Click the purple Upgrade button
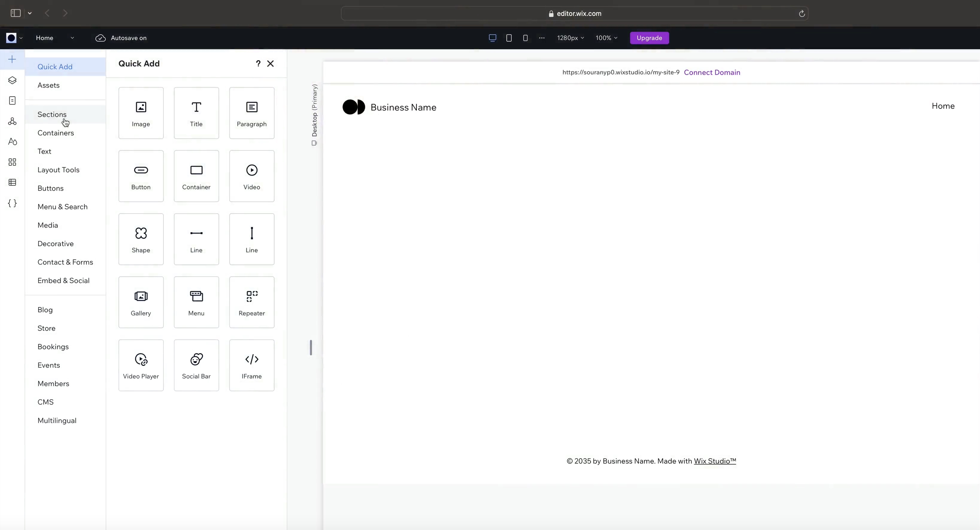 point(649,38)
